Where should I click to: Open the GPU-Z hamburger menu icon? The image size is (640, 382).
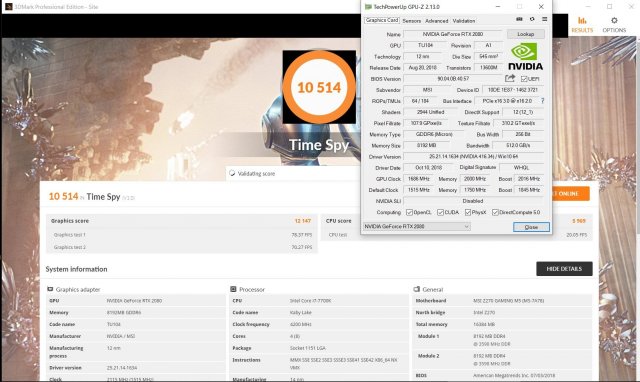[544, 19]
